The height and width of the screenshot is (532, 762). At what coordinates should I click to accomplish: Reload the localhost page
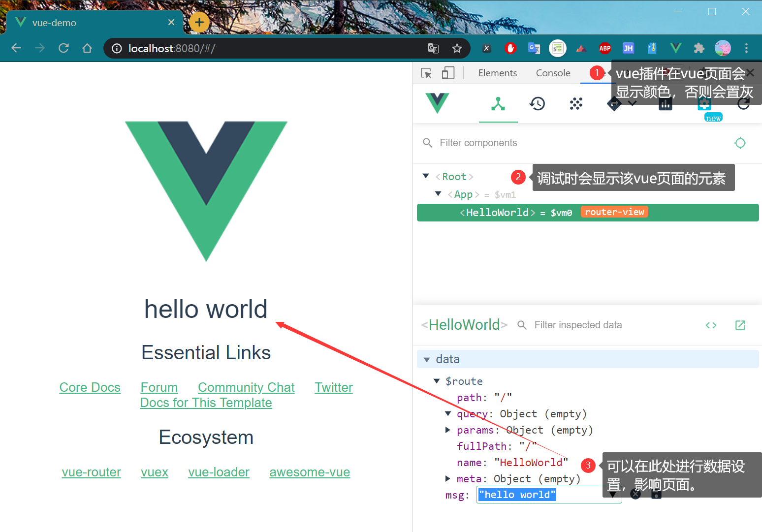coord(63,48)
